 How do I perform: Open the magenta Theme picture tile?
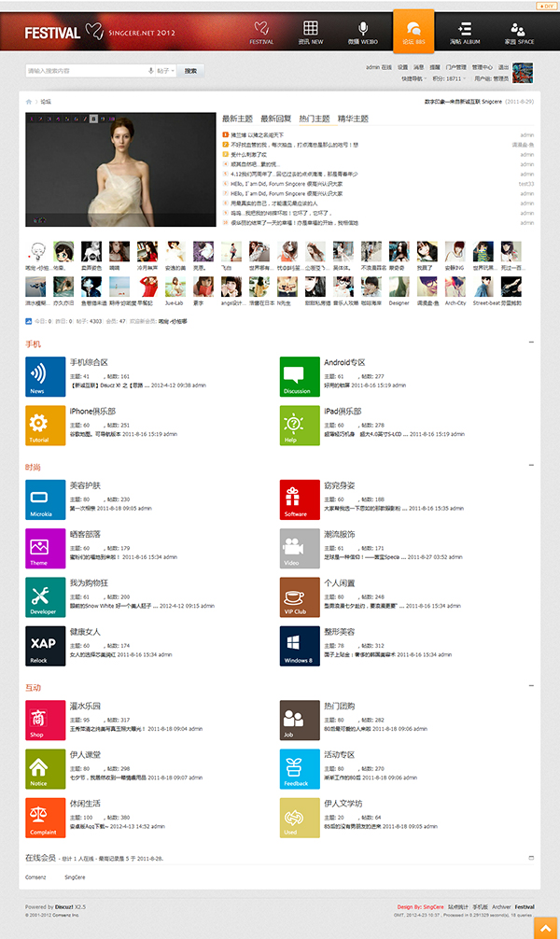click(46, 548)
